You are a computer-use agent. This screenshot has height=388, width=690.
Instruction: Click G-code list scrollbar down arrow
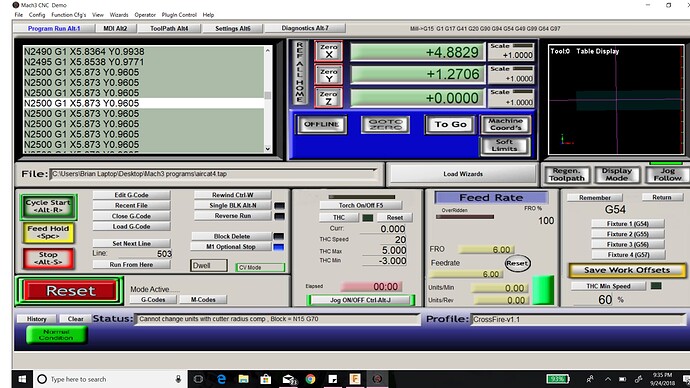click(x=268, y=149)
